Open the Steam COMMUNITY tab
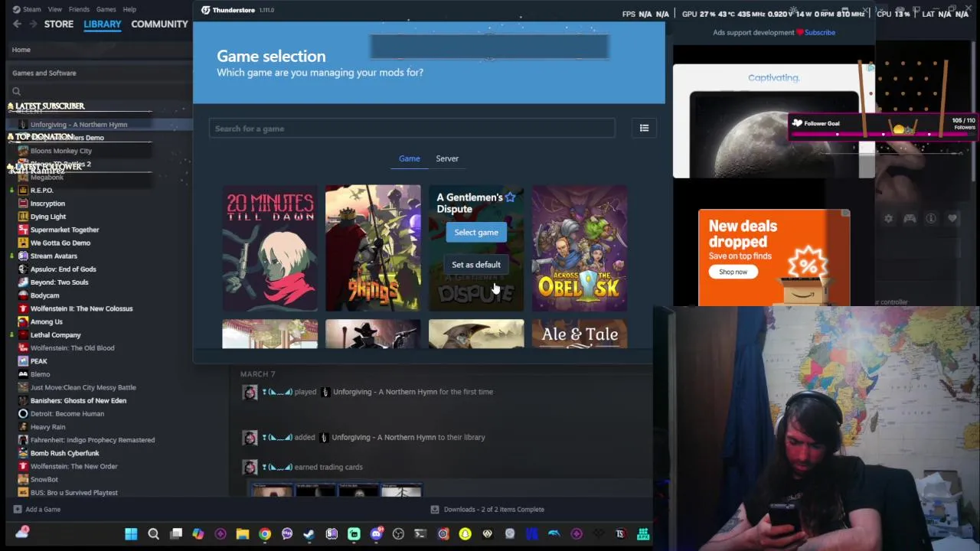This screenshot has height=551, width=980. click(x=159, y=24)
